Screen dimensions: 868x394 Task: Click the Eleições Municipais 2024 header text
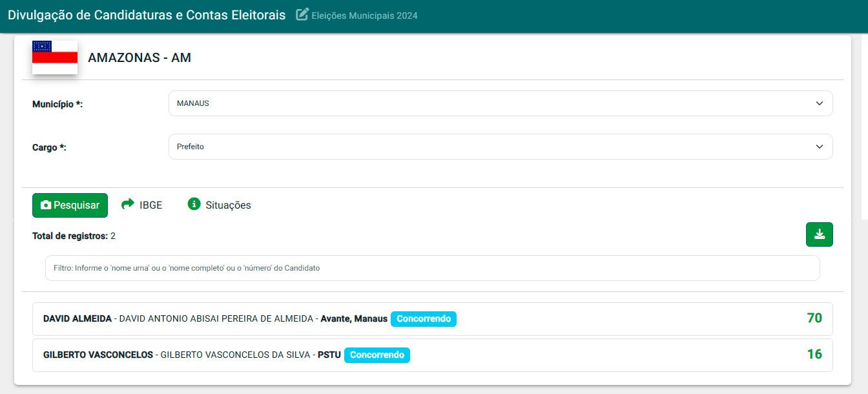coord(364,16)
